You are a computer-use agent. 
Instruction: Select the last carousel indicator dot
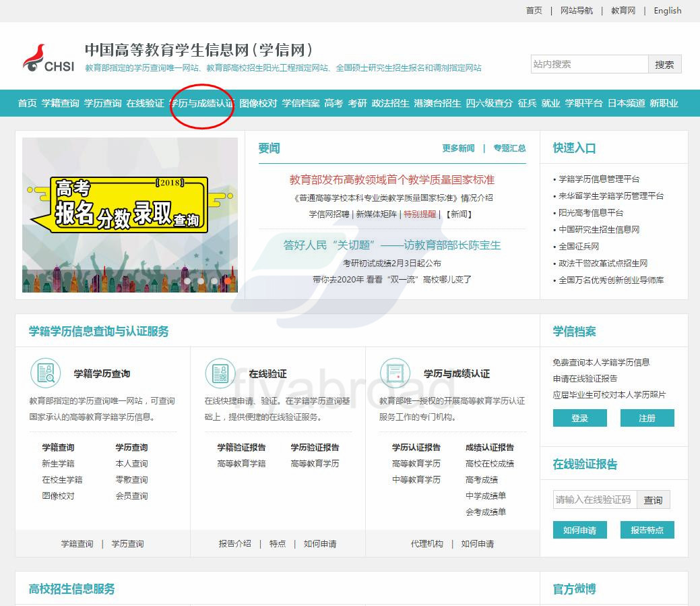[x=228, y=281]
